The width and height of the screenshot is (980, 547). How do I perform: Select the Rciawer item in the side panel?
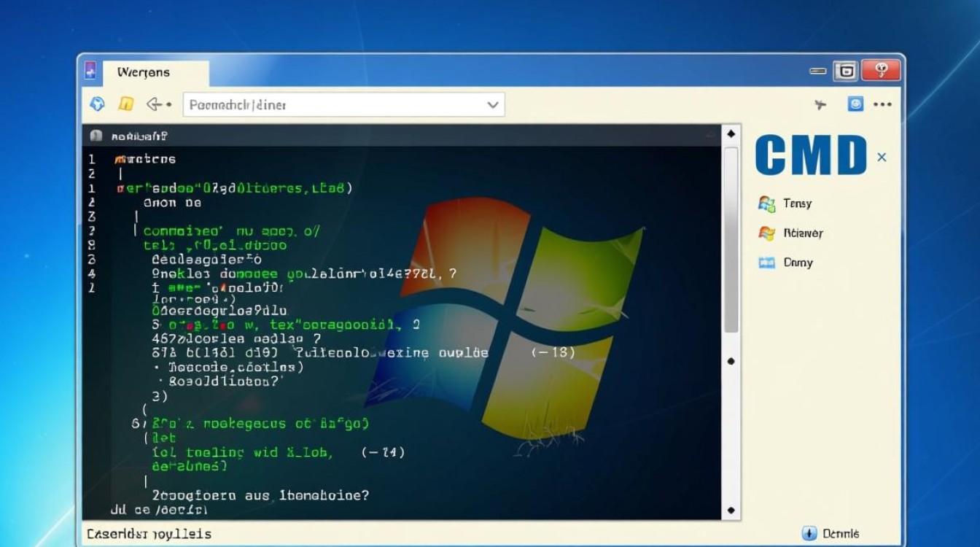point(802,233)
